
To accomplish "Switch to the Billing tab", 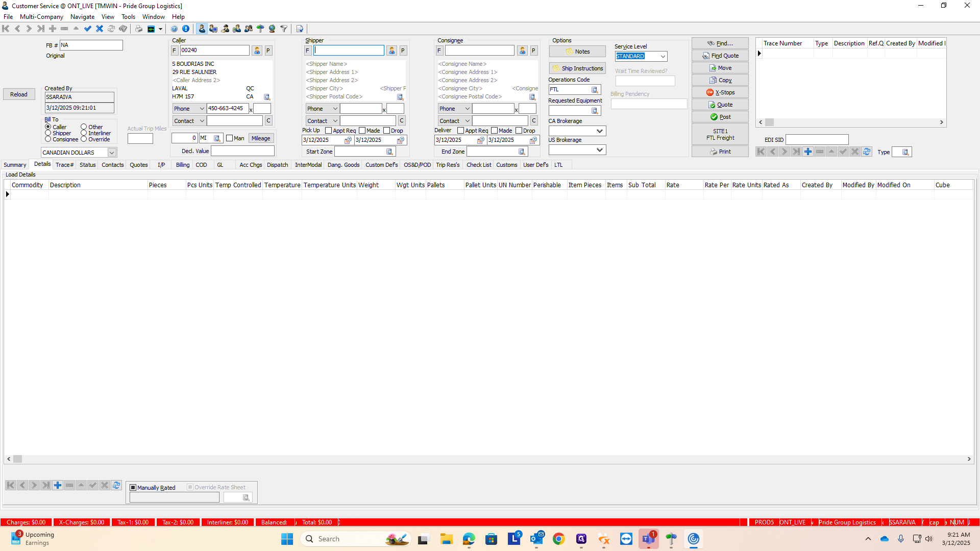I will point(182,165).
